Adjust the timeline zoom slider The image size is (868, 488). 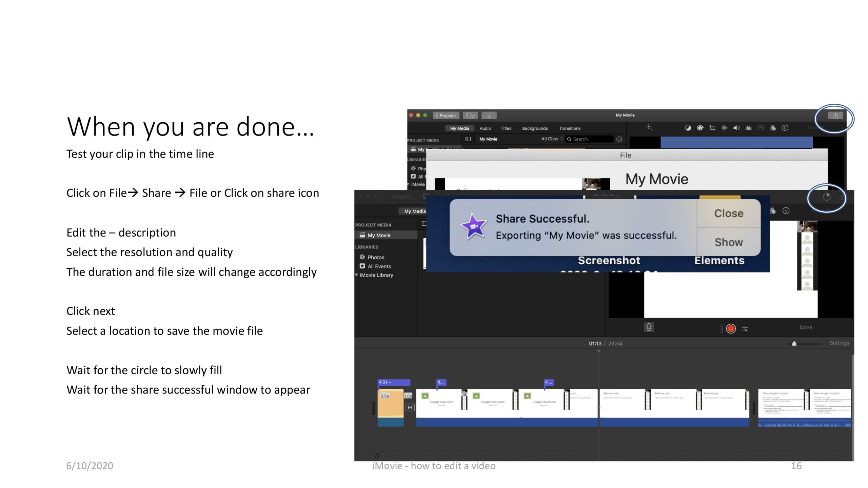pos(794,344)
